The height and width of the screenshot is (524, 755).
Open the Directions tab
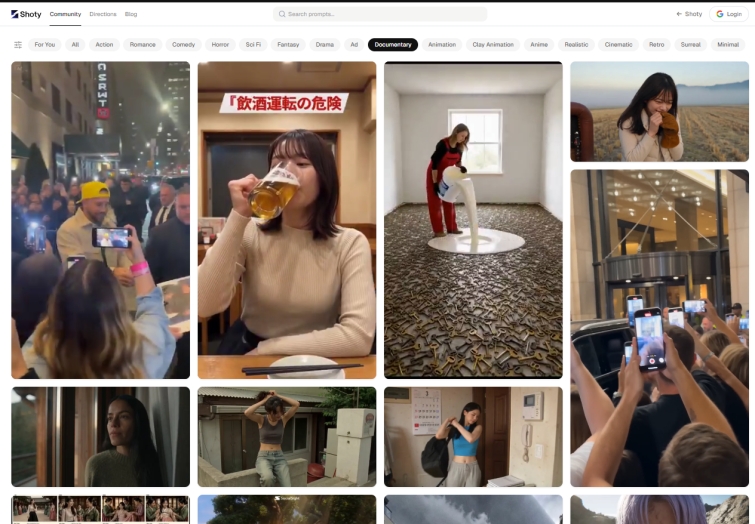[103, 14]
